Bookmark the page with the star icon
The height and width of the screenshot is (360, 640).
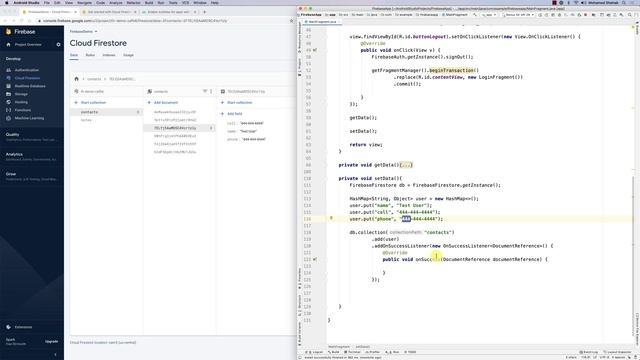coord(291,21)
